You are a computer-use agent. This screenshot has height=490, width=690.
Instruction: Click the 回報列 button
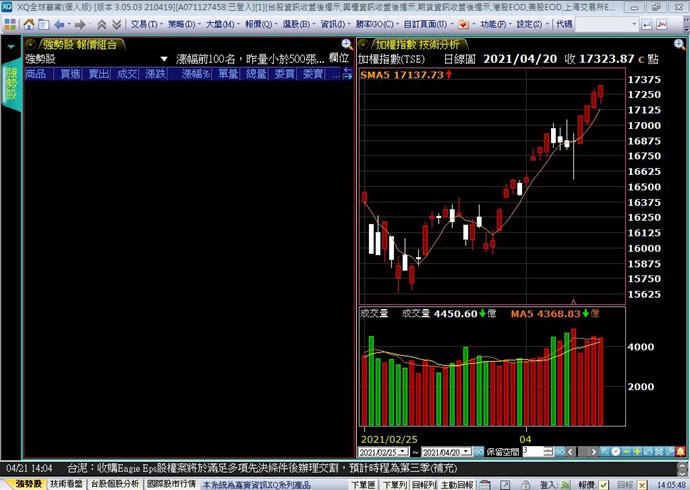[424, 485]
